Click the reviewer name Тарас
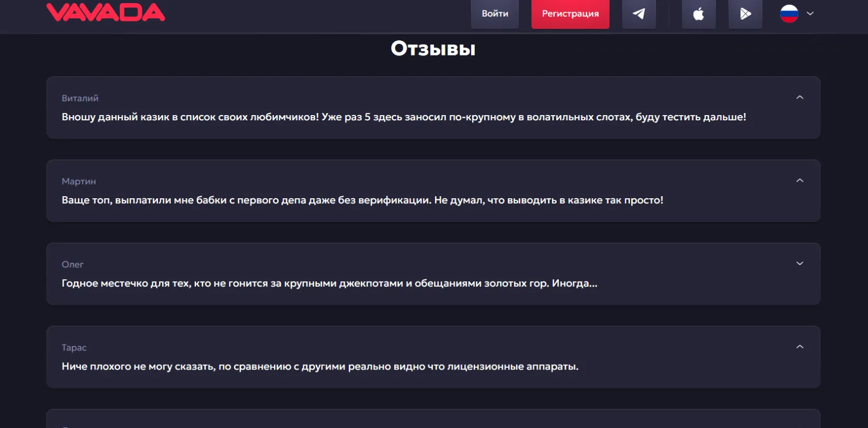The width and height of the screenshot is (868, 428). tap(74, 348)
